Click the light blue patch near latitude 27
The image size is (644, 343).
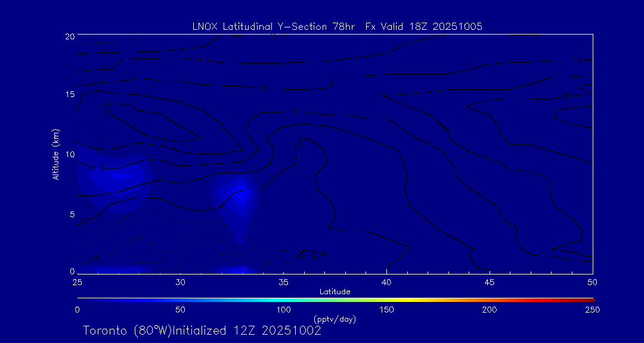(119, 175)
